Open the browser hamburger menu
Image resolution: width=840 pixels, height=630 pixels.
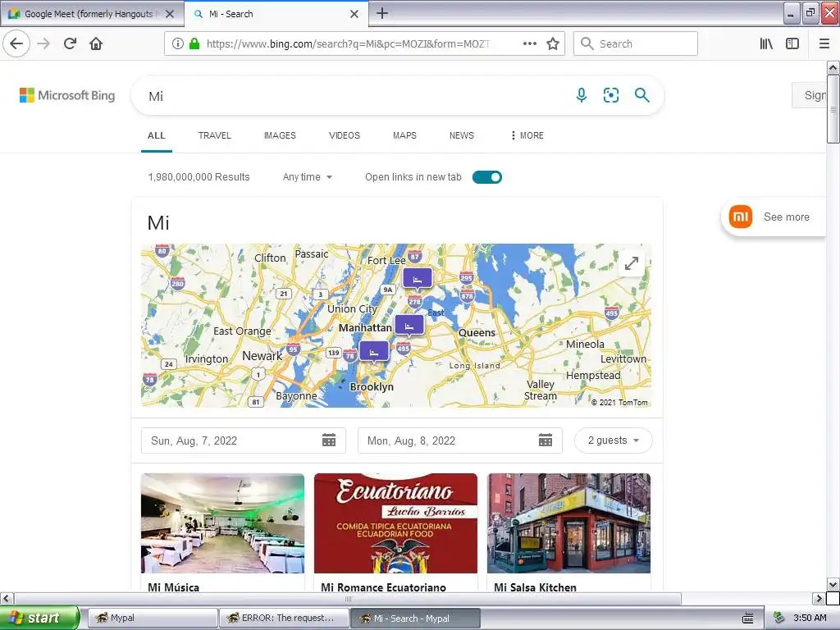824,43
